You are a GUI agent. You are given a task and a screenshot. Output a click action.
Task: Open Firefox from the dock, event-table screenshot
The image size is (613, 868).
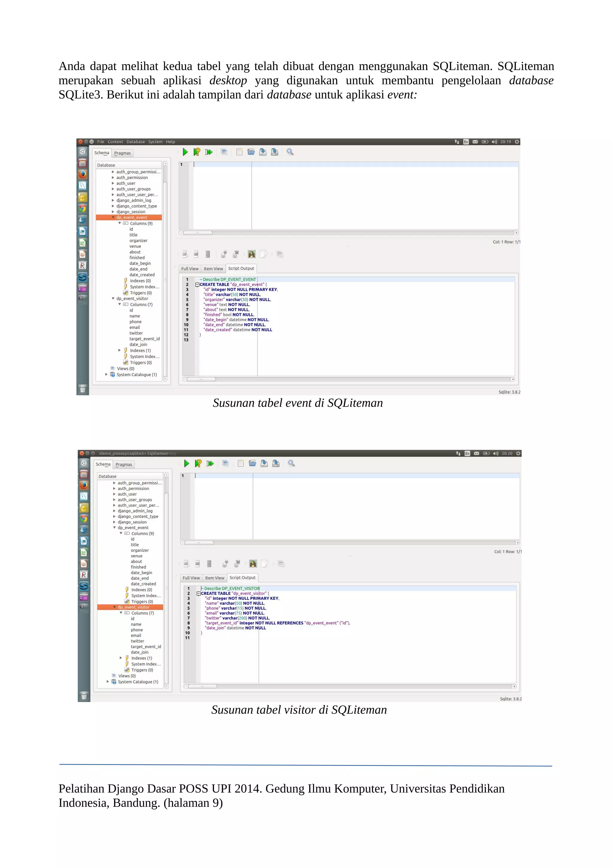[83, 174]
